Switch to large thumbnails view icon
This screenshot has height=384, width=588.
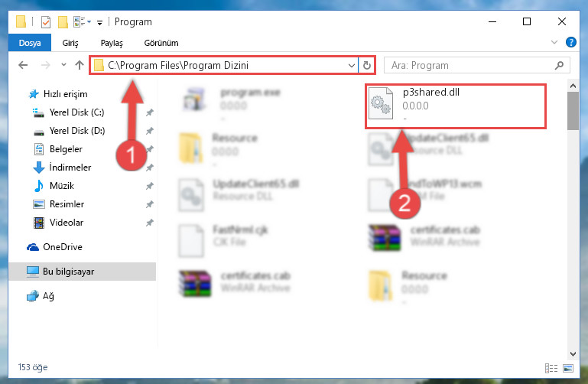568,368
